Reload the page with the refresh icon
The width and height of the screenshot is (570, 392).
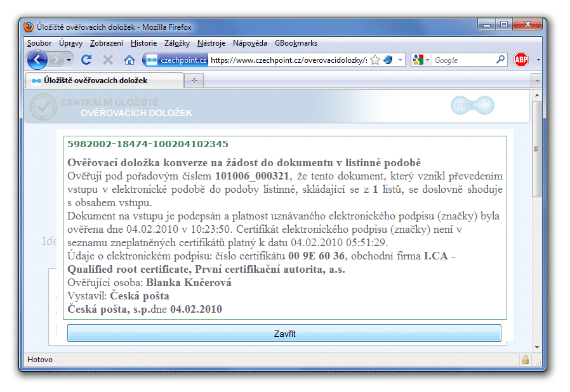[86, 60]
